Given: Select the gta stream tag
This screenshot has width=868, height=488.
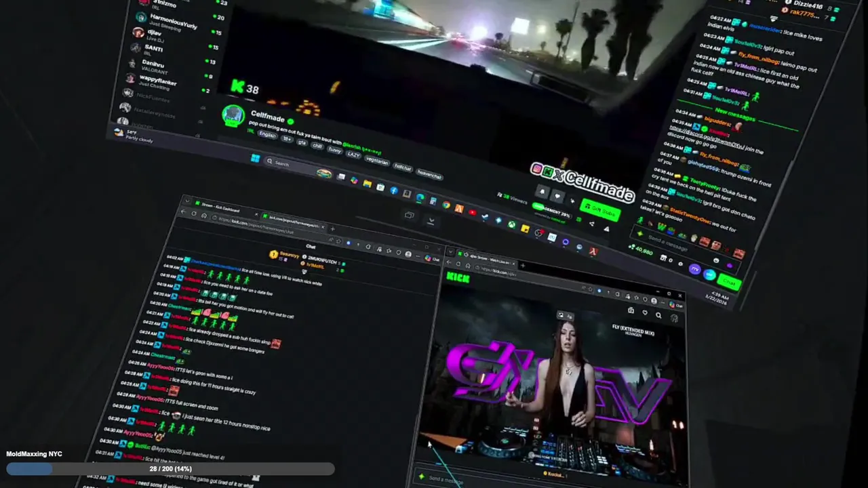Looking at the screenshot, I should pyautogui.click(x=301, y=143).
